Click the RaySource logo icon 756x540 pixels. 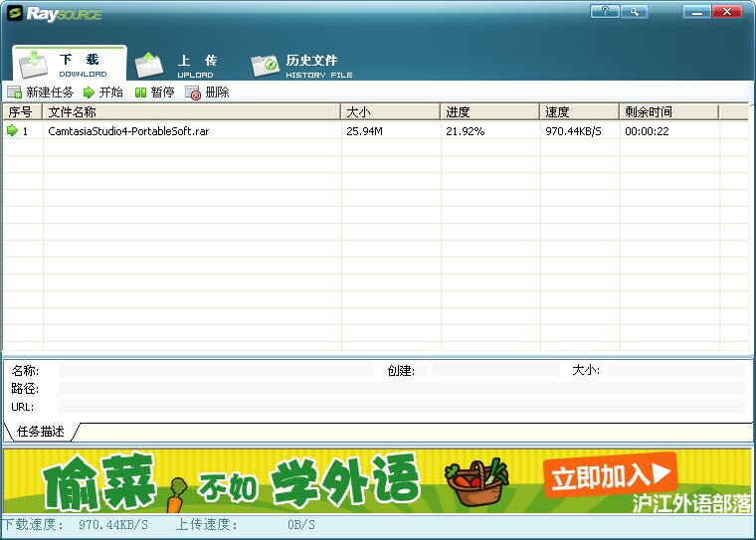pyautogui.click(x=14, y=14)
